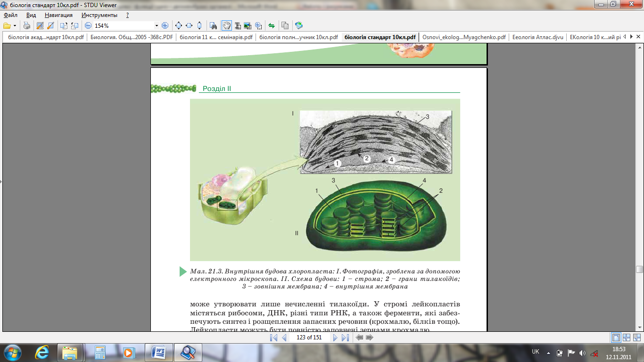644x362 pixels.
Task: Switch to біологія 11 к... семінарів.pdf tab
Action: point(216,37)
